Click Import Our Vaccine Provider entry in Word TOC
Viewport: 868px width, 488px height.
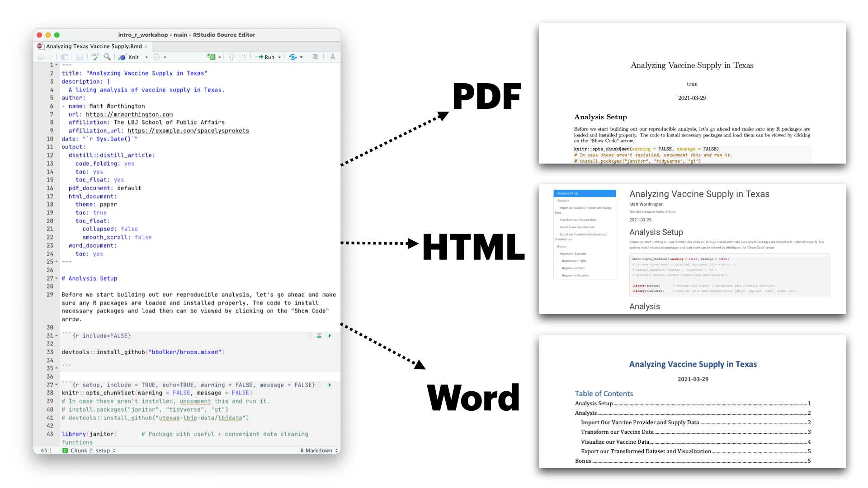696,422
